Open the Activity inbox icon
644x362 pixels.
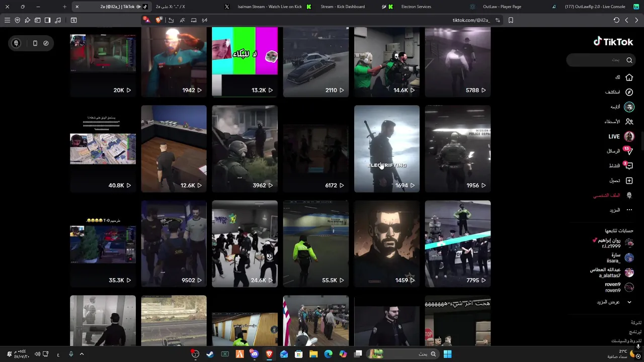[628, 165]
